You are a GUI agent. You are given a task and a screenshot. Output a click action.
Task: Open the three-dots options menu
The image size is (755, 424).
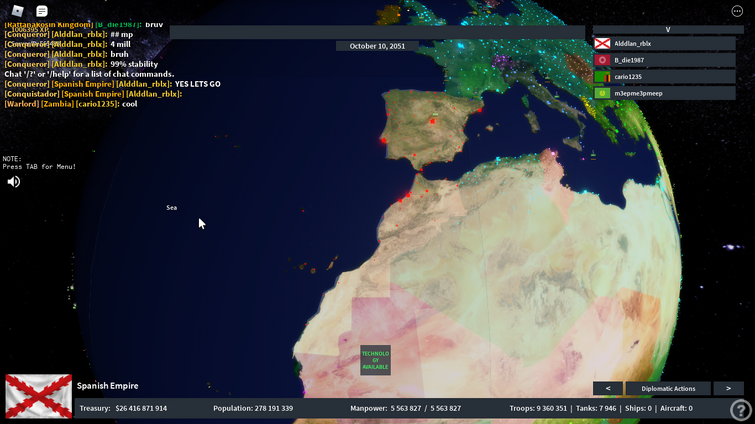pos(737,11)
